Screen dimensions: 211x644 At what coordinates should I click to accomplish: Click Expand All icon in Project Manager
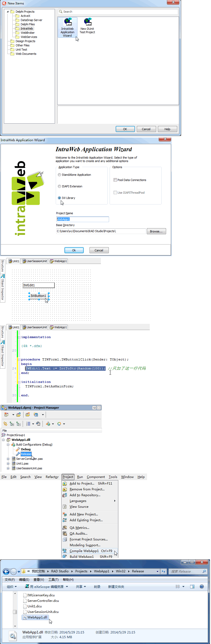click(x=12, y=424)
